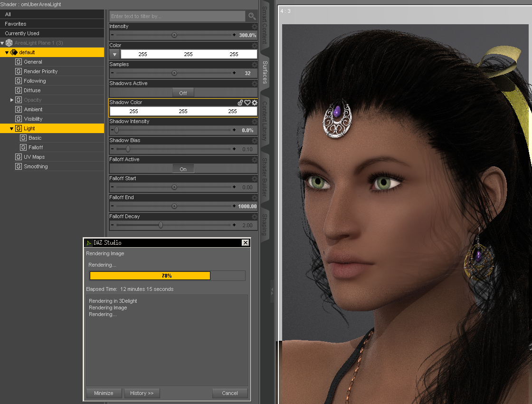
Task: Open the Shadows Active gear settings
Action: pyautogui.click(x=255, y=83)
